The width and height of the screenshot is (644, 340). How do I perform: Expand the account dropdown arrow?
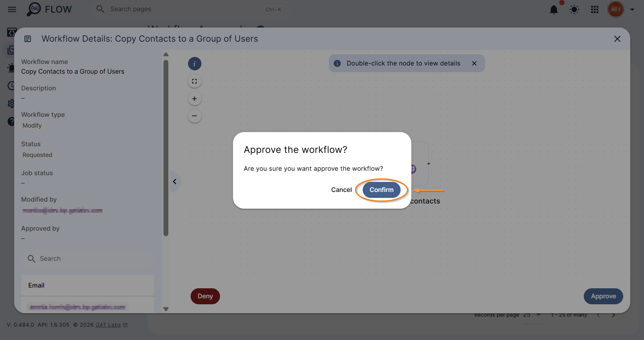(632, 10)
